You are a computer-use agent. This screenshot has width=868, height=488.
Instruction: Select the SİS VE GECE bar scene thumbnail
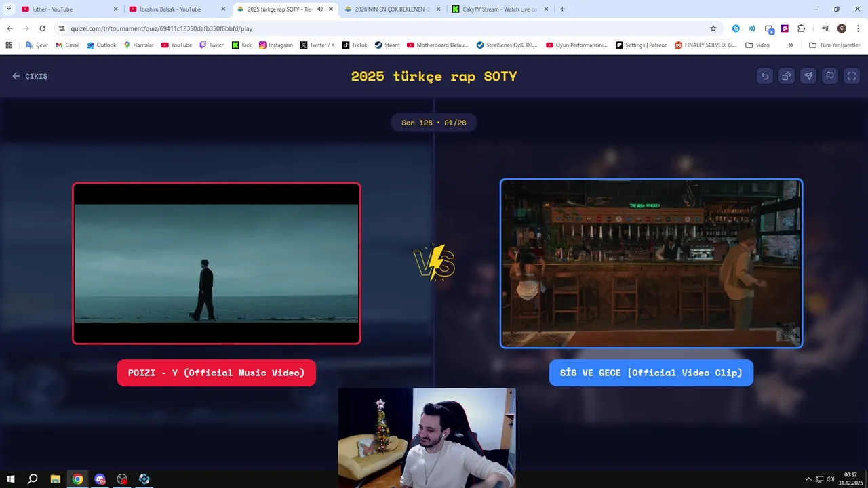pos(651,264)
